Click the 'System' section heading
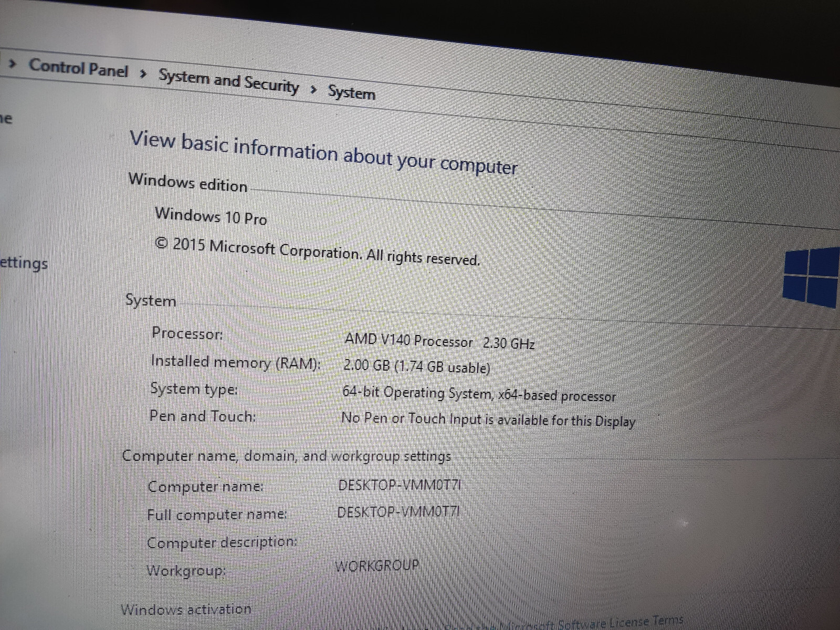The image size is (840, 630). tap(151, 301)
